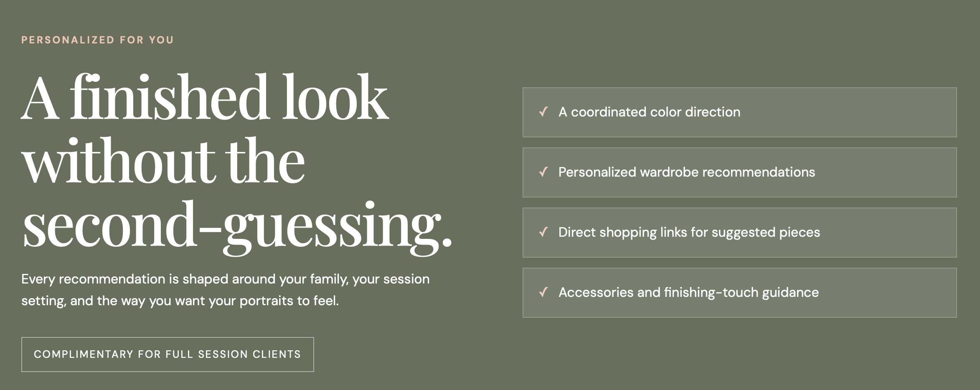Image resolution: width=980 pixels, height=390 pixels.
Task: Click the checkmark beside Personalized wardrobe recommendations
Action: coord(543,172)
